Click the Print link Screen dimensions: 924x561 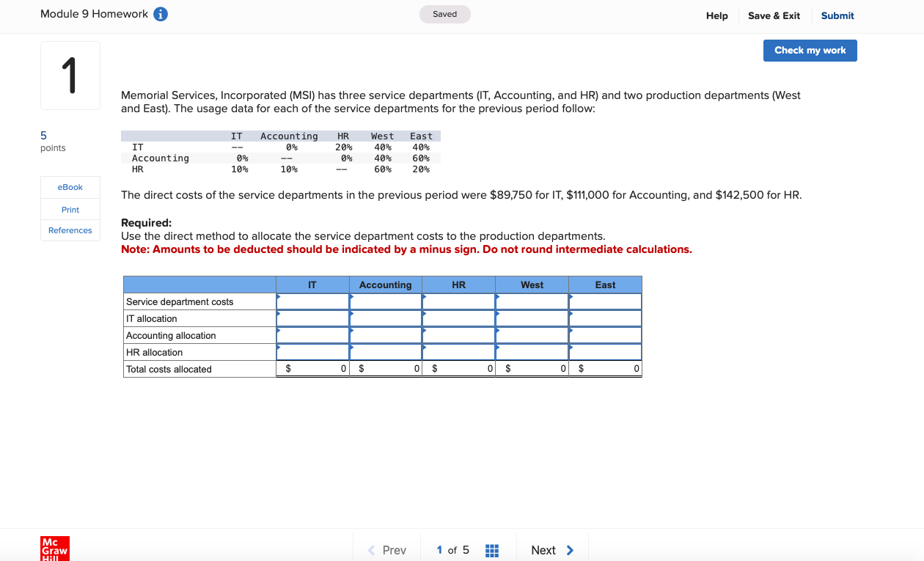pos(70,209)
